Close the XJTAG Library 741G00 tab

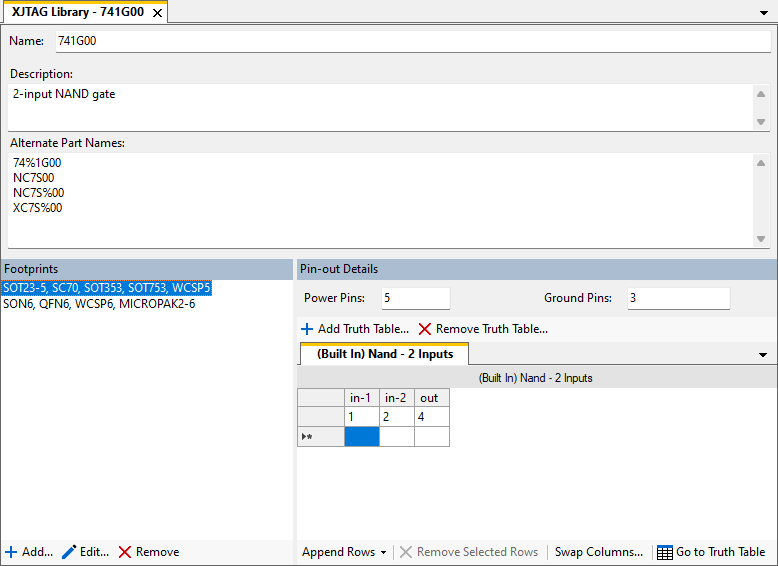tap(157, 12)
